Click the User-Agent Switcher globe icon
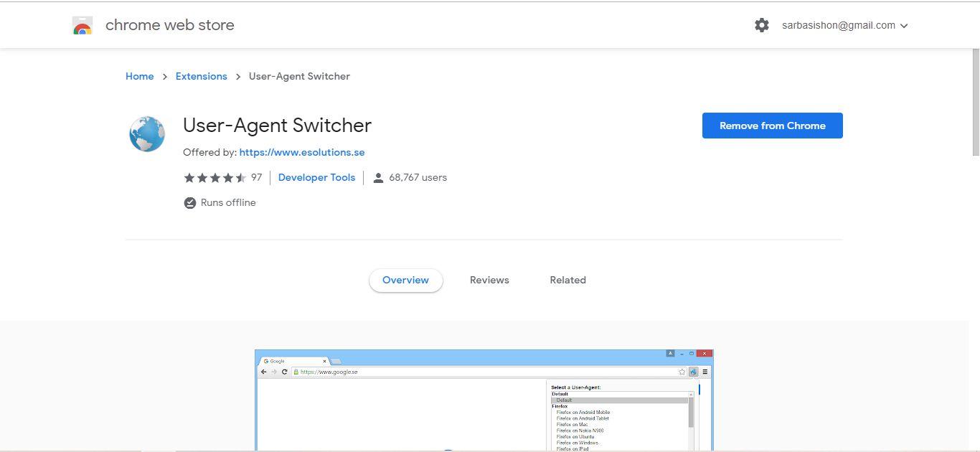The image size is (980, 452). 147,134
